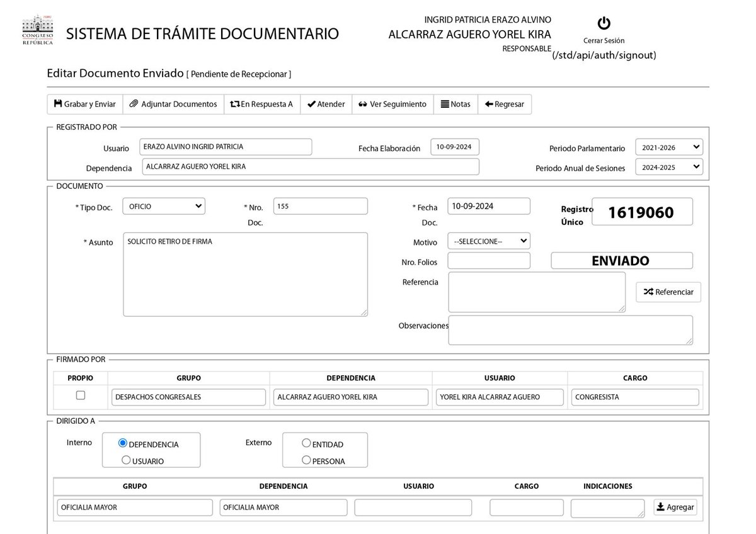Open the Tipo Doc. OFICIO dropdown

click(164, 206)
